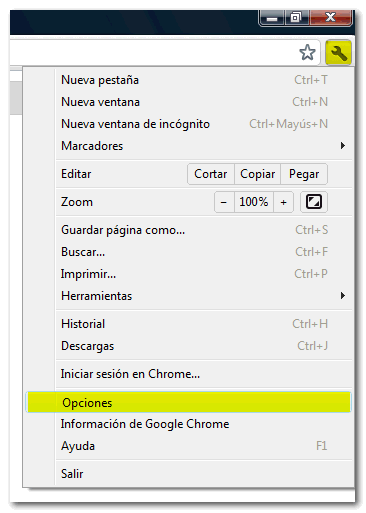Click the wrench menu icon
This screenshot has height=513, width=366.
[338, 53]
